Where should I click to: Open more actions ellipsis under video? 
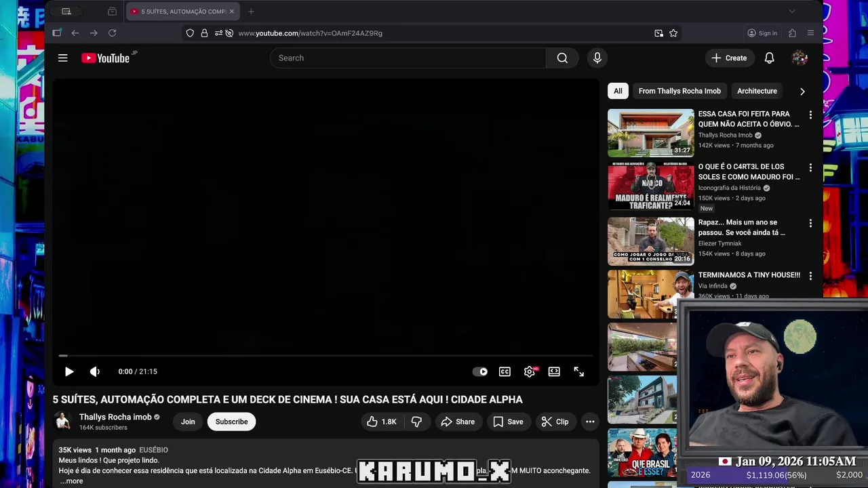(x=590, y=422)
